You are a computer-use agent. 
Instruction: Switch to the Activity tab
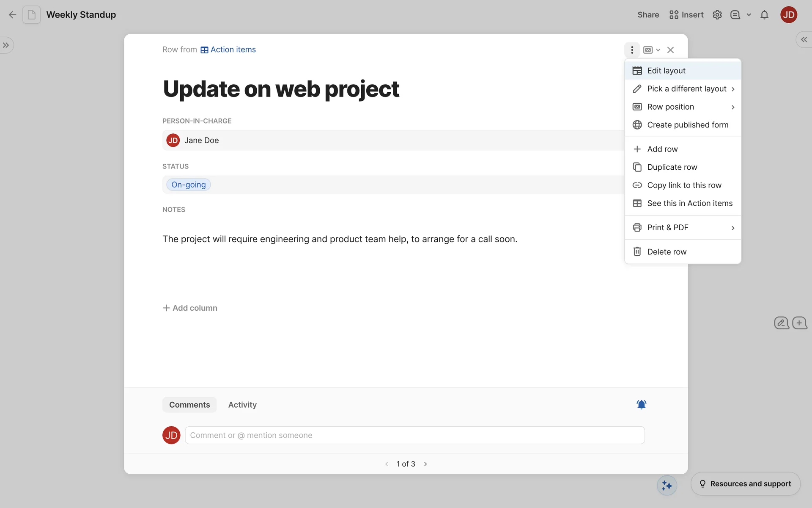click(242, 405)
